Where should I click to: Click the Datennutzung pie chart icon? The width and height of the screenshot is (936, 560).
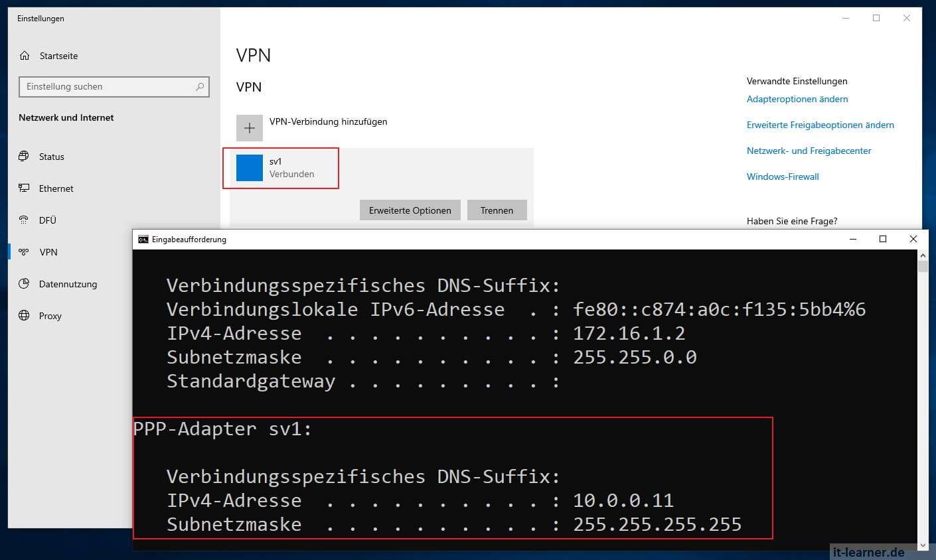click(x=24, y=284)
